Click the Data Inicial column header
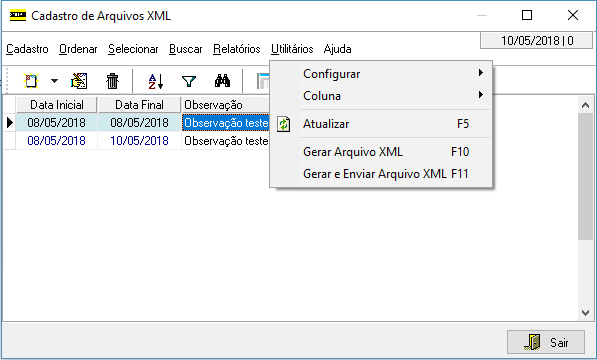 tap(57, 105)
